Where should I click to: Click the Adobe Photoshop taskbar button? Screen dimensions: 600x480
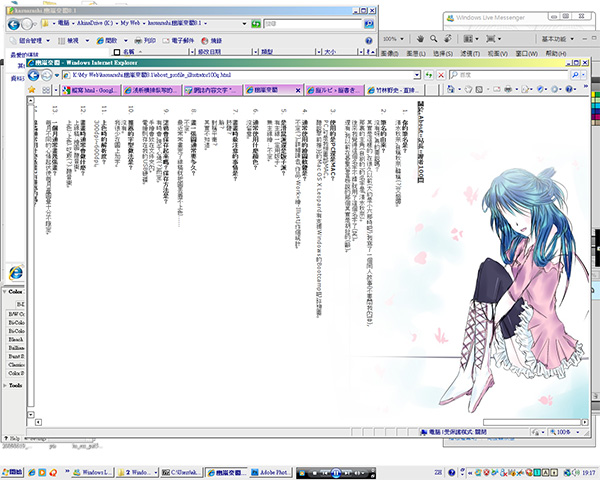[271, 473]
